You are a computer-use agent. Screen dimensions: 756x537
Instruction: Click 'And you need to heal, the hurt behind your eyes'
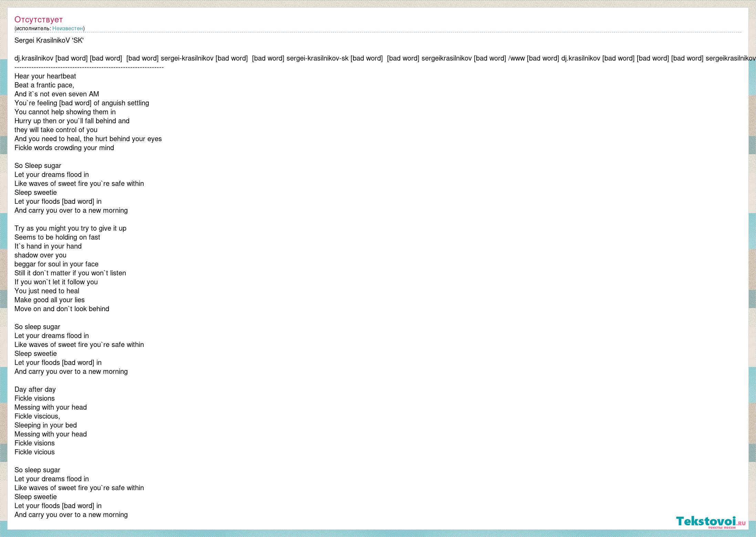(x=88, y=139)
